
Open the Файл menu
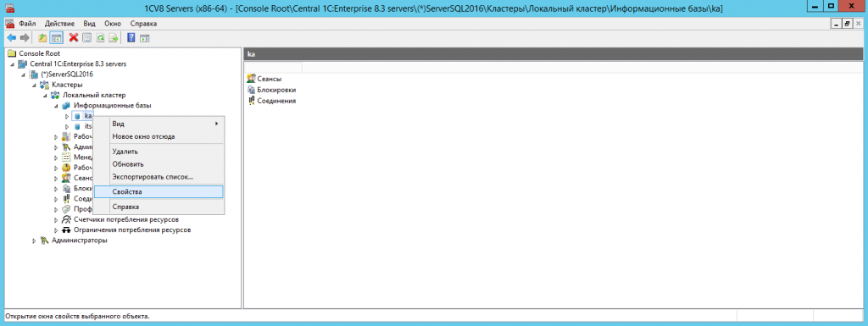point(28,24)
